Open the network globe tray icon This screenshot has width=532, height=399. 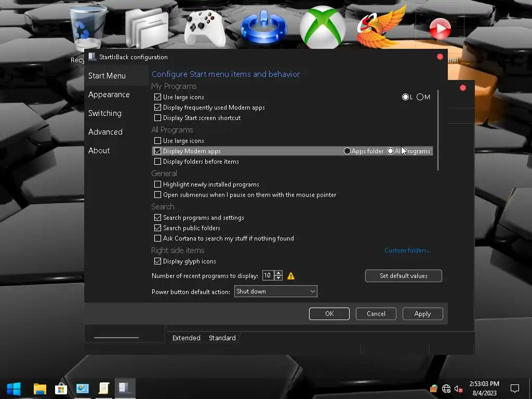[x=446, y=389]
